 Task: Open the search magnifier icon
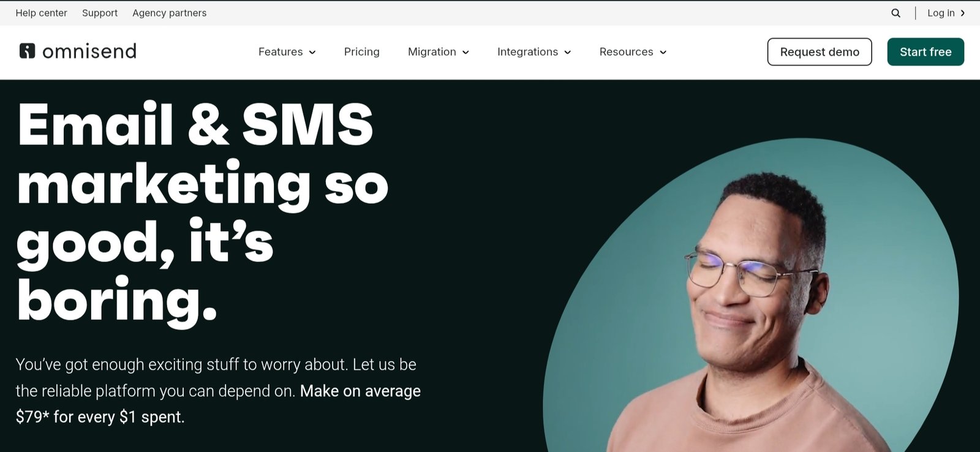895,13
